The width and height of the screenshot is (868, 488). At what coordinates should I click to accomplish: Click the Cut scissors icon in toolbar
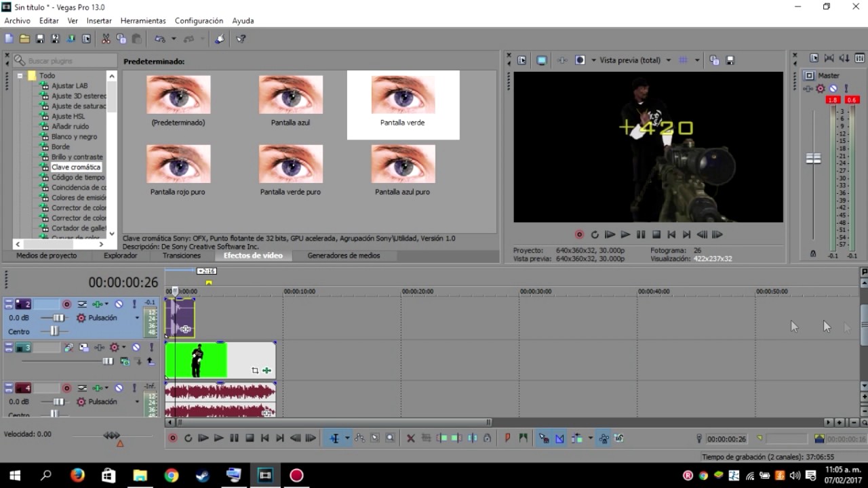point(106,39)
